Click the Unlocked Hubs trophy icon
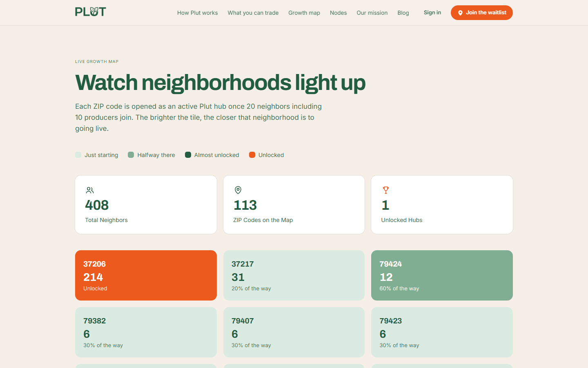 (x=386, y=190)
